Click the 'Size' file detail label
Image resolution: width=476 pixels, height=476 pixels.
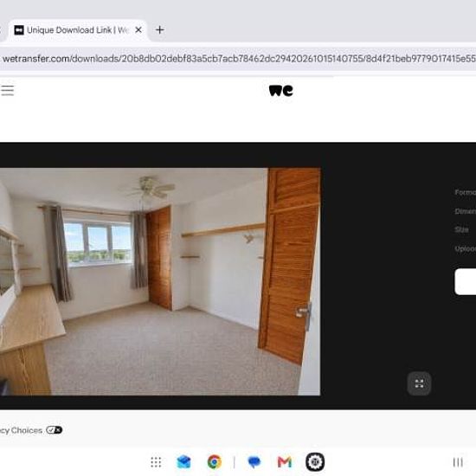461,230
